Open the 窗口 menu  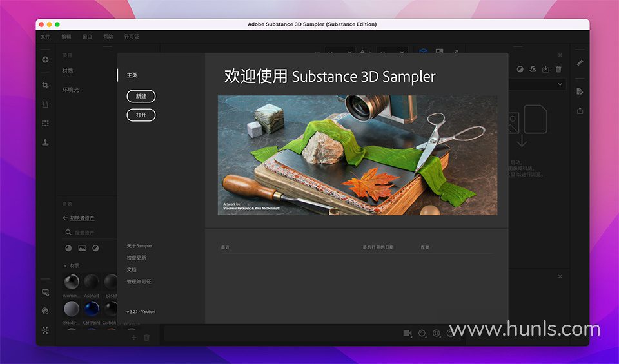87,36
